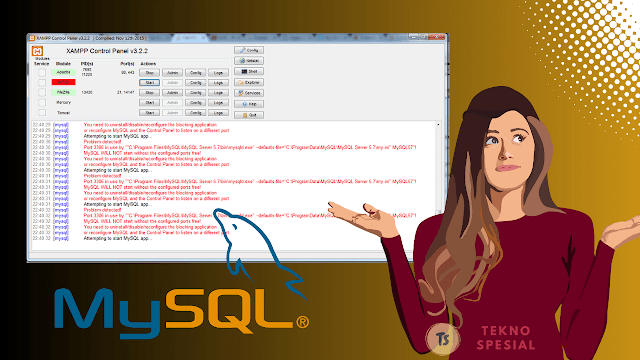Close the XAMPP Control Panel window
Viewport: 640px width, 360px height.
point(437,37)
